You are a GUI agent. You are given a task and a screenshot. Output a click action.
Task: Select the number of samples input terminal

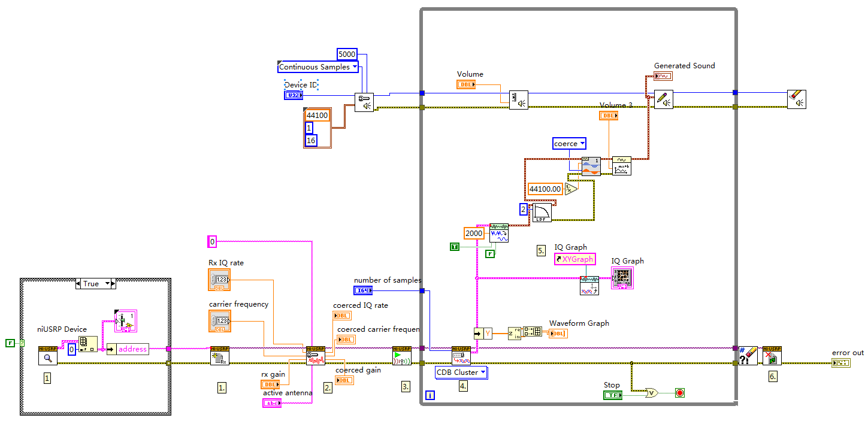tap(364, 290)
